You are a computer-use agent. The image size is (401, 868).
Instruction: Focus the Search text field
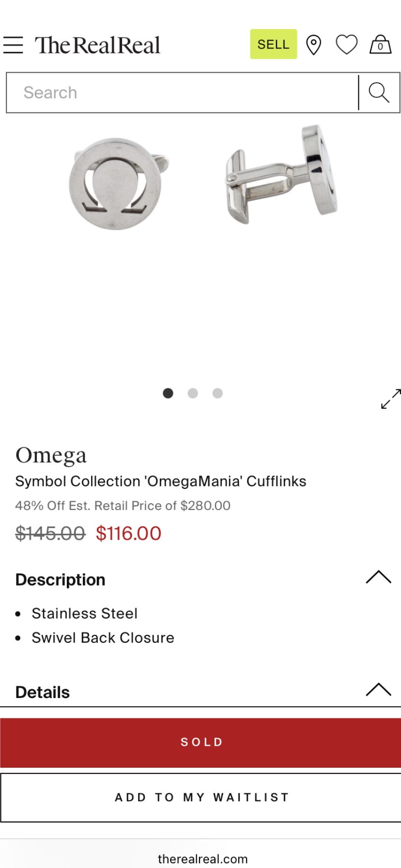tap(182, 93)
